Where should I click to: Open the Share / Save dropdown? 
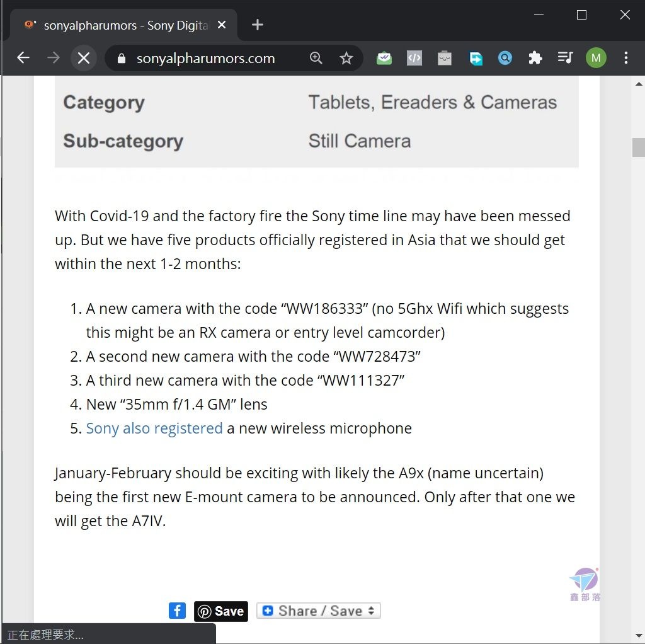click(x=318, y=611)
